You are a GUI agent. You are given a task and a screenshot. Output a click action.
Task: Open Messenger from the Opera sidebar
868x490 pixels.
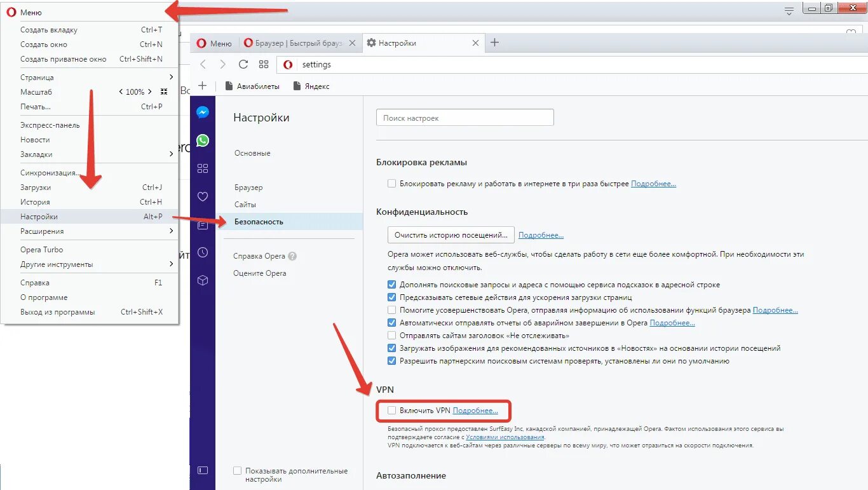click(203, 112)
